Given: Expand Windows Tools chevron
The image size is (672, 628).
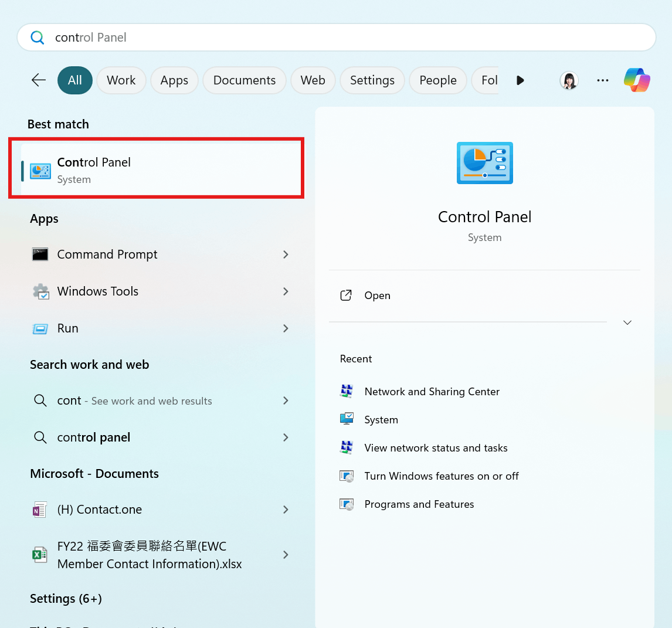Looking at the screenshot, I should (x=286, y=291).
